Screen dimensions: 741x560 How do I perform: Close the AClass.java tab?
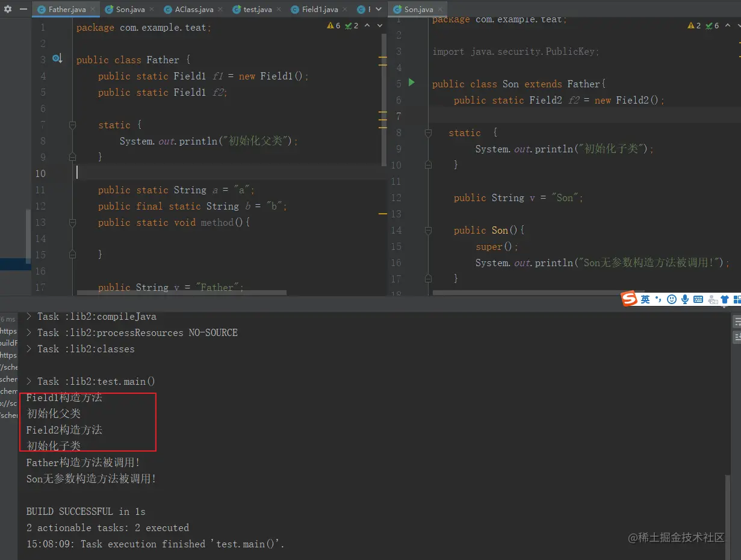[x=219, y=10]
